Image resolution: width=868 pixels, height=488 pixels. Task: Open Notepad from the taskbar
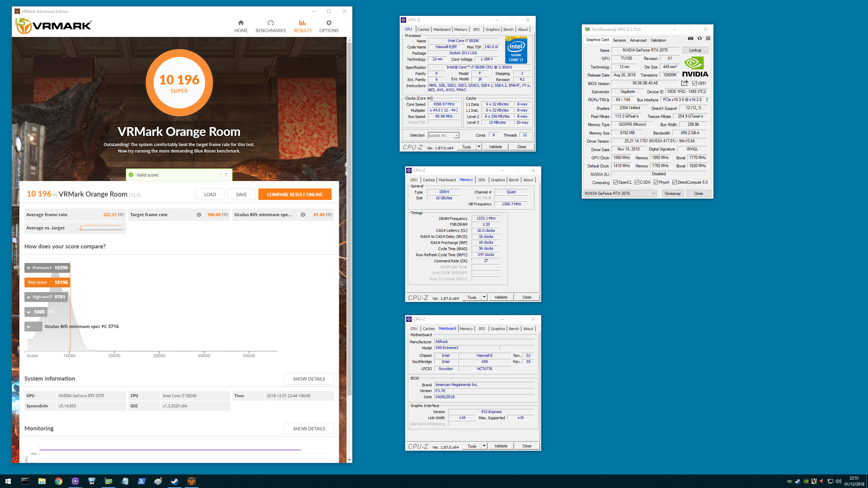[x=125, y=481]
